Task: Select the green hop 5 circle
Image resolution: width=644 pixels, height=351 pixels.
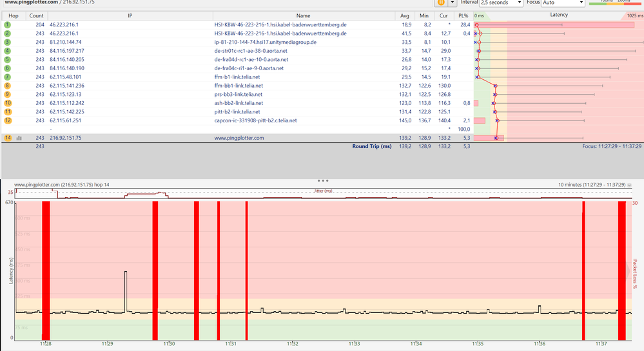Action: pyautogui.click(x=7, y=59)
